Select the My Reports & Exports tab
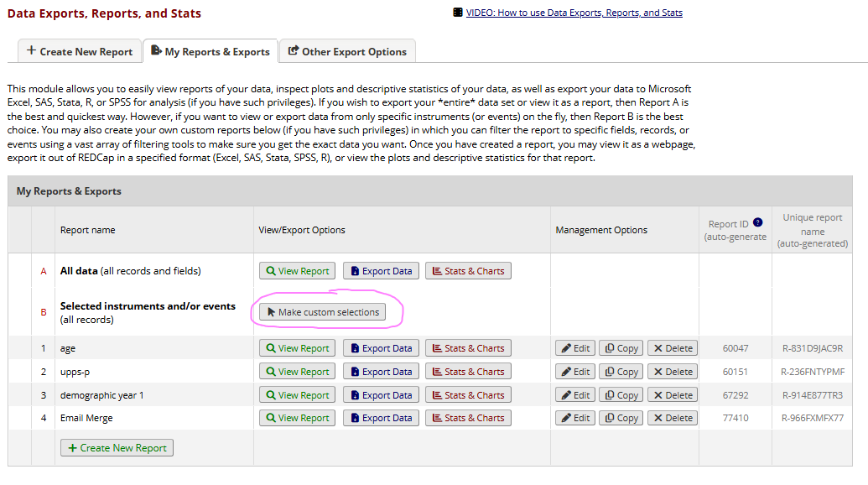The width and height of the screenshot is (868, 485). (x=210, y=51)
